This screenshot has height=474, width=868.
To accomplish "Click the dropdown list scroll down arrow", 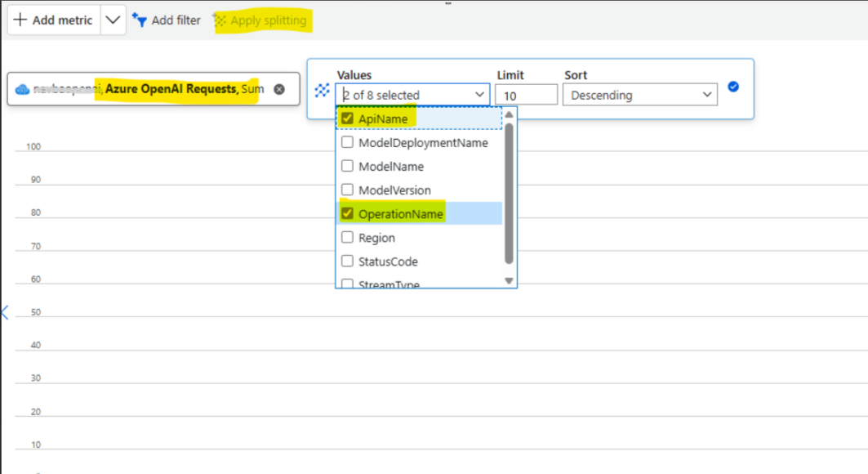I will (x=509, y=281).
